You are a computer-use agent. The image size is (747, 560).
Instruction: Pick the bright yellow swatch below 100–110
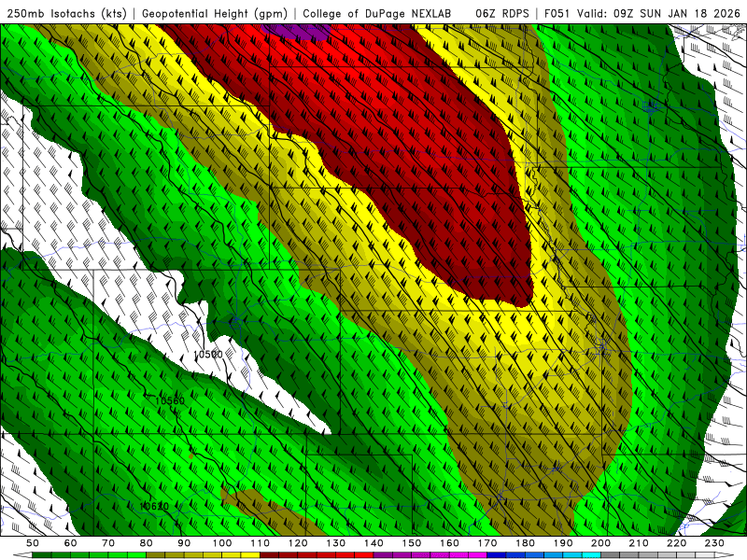point(250,554)
